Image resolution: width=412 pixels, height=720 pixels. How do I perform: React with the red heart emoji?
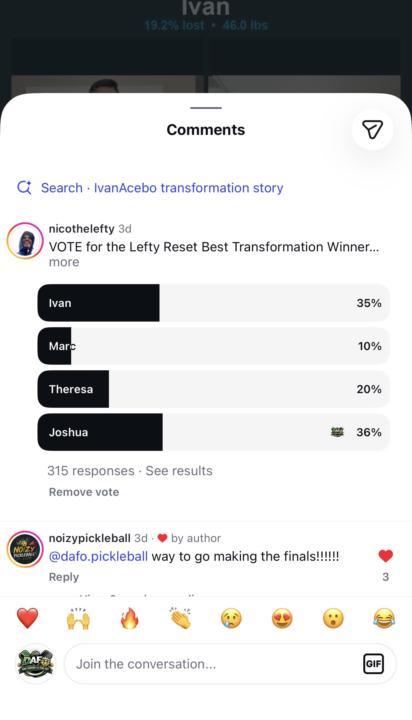point(28,618)
